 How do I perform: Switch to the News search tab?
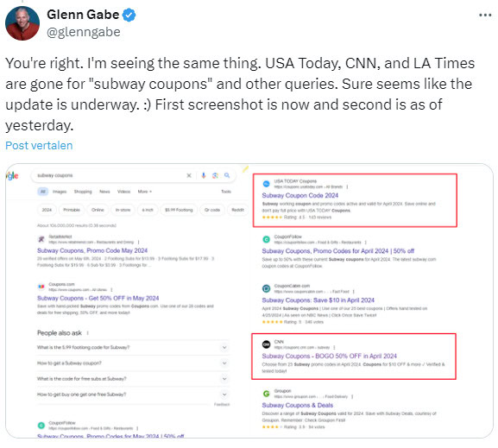[x=104, y=192]
